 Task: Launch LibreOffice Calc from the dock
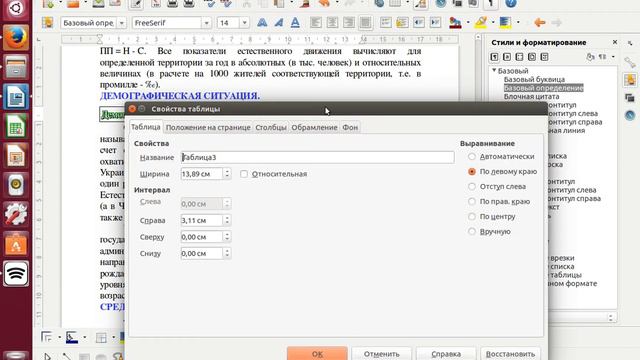tap(16, 126)
